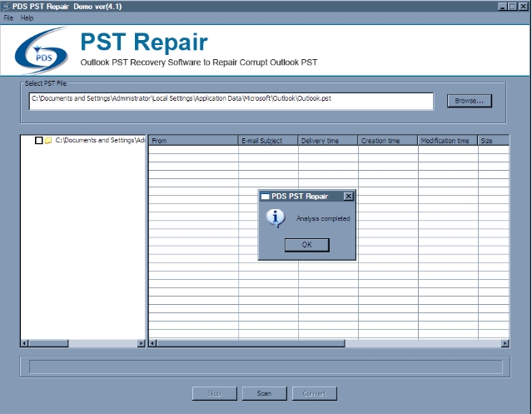Screen dimensions: 532x414
Task: Click the progress bar area
Action: [266, 367]
